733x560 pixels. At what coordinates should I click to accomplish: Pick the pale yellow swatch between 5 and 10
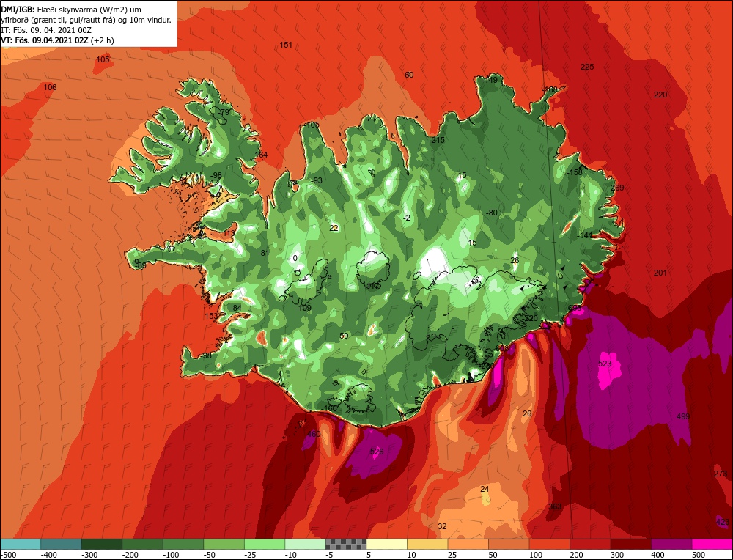386,544
